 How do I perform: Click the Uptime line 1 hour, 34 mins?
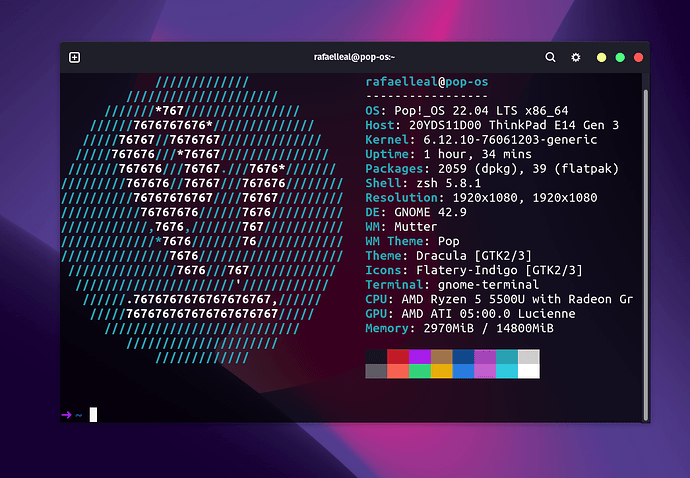(x=448, y=154)
